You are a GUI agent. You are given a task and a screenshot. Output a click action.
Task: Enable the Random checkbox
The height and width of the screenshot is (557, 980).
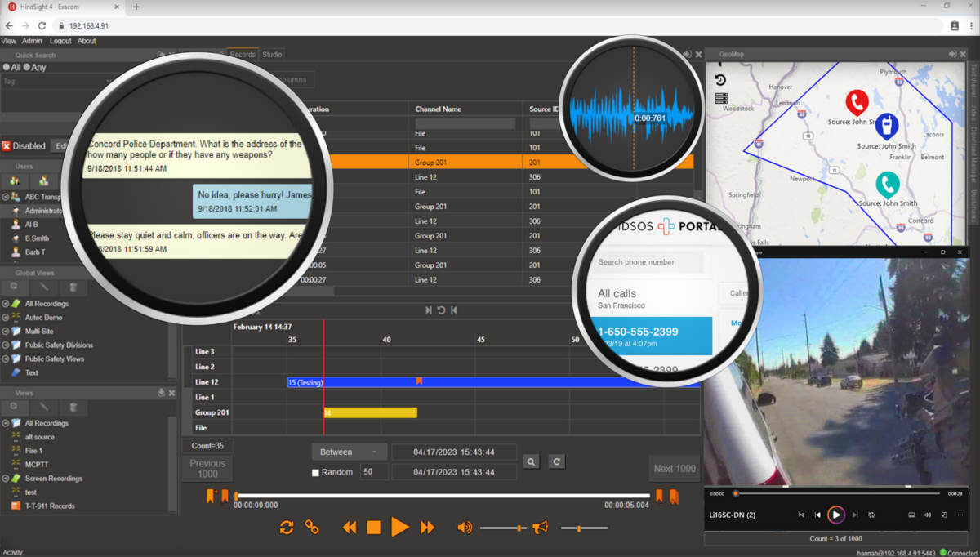click(x=314, y=471)
